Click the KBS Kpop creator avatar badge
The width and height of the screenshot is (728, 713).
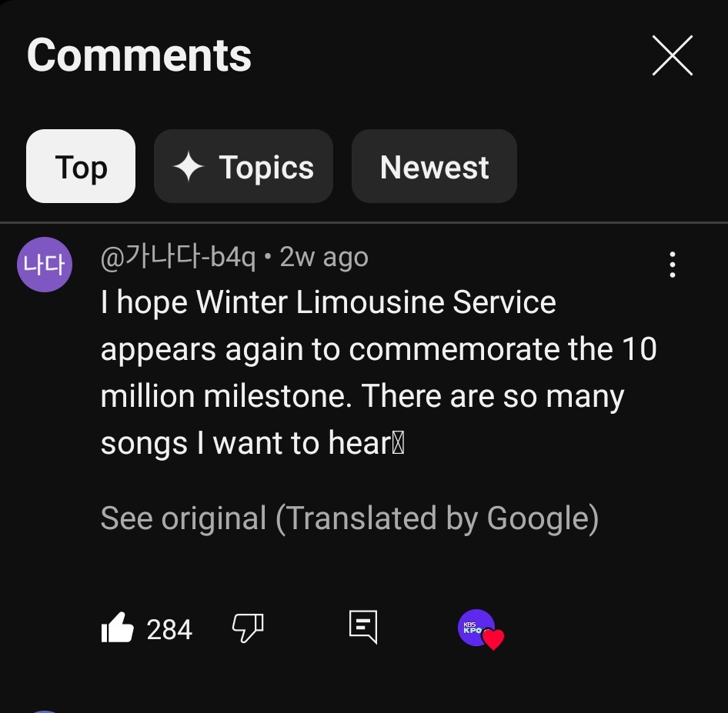pyautogui.click(x=476, y=628)
